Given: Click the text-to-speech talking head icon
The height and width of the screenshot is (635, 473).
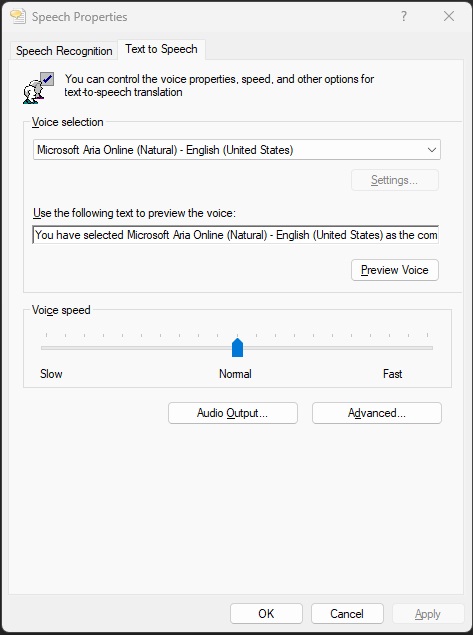Looking at the screenshot, I should pyautogui.click(x=38, y=88).
